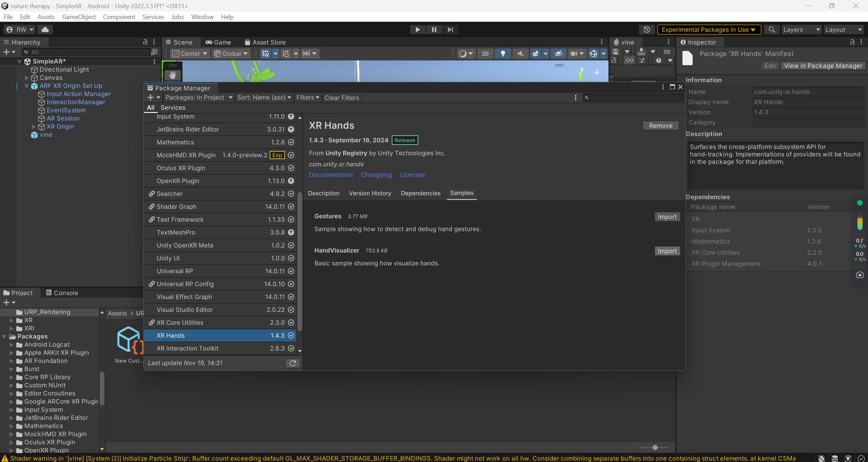Open Unity Cloud via the cloud icon
868x462 pixels.
tap(45, 30)
